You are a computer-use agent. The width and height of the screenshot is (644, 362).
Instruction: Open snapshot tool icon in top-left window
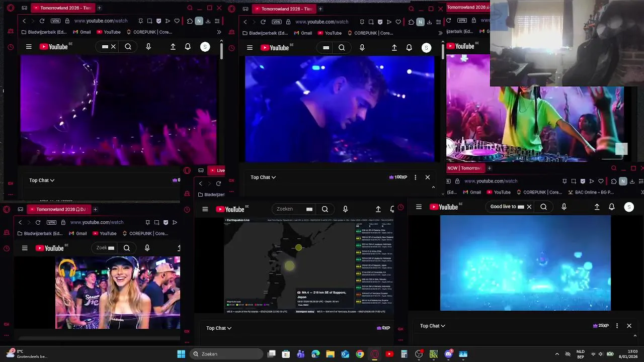click(x=149, y=21)
